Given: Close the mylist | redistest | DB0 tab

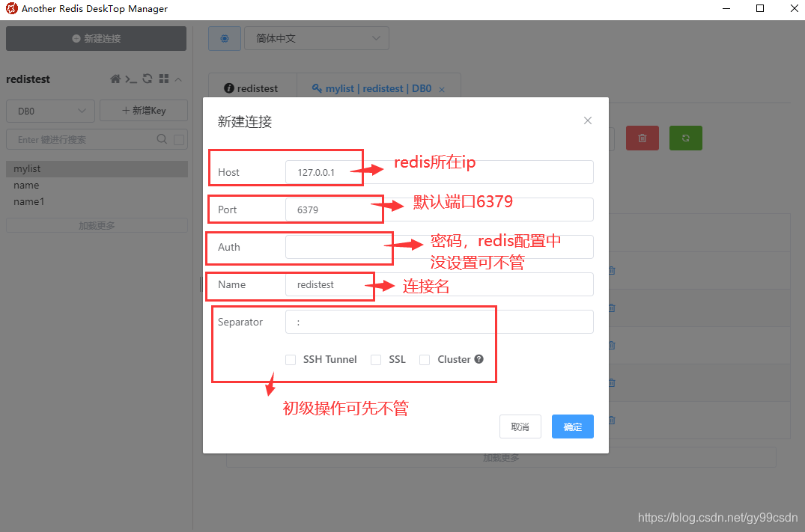Looking at the screenshot, I should click(442, 89).
